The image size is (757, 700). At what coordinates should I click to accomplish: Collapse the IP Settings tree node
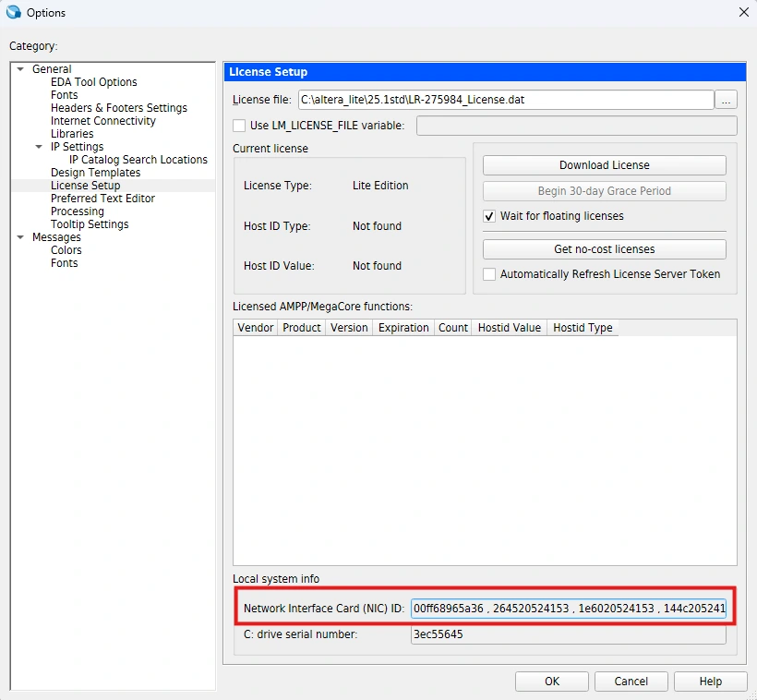[x=39, y=147]
